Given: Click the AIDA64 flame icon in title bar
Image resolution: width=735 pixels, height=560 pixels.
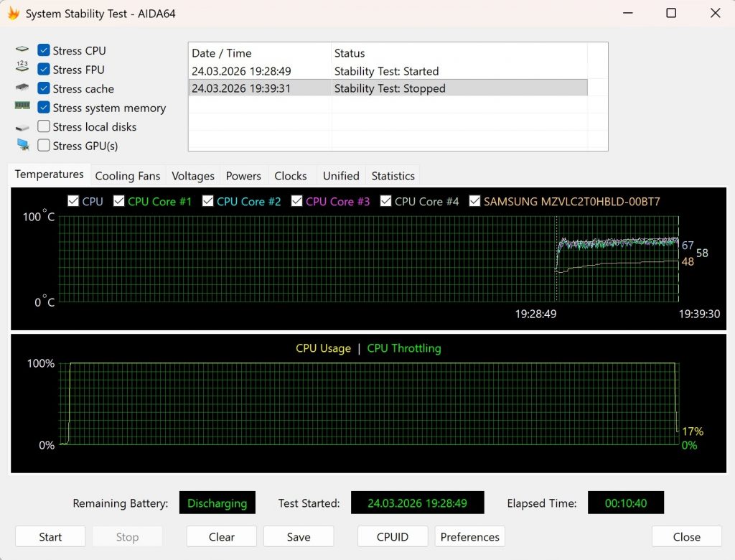Looking at the screenshot, I should tap(12, 13).
